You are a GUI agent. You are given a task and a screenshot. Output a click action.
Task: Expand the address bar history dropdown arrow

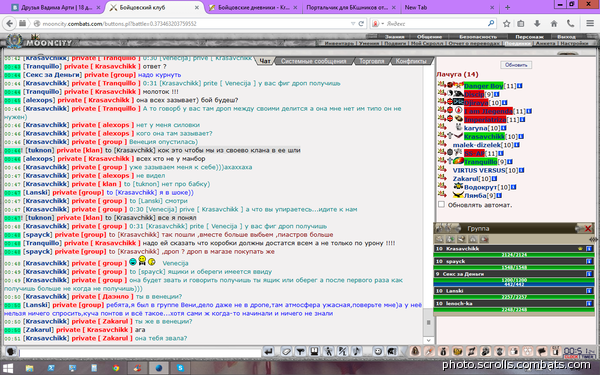coord(353,23)
